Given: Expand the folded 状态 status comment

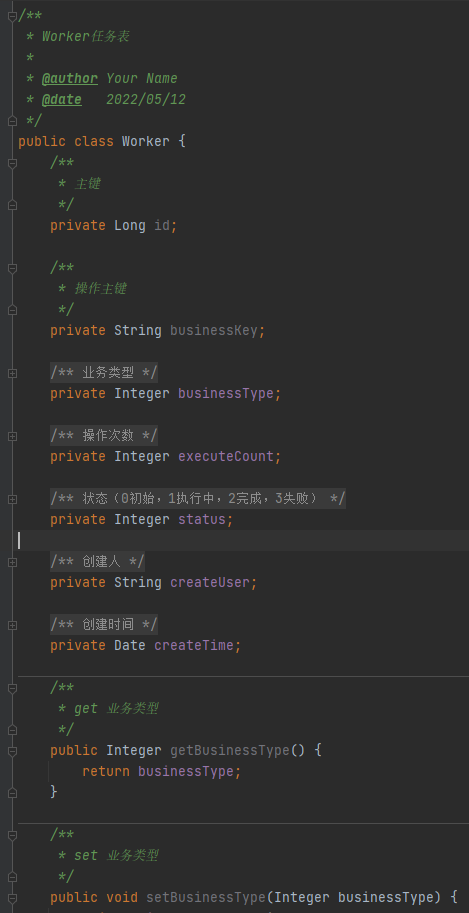Looking at the screenshot, I should coord(12,498).
